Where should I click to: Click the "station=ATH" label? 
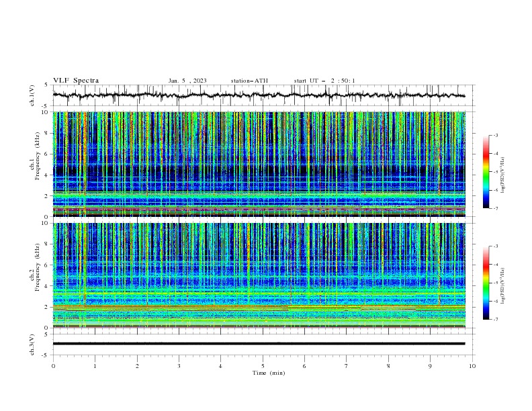click(x=249, y=81)
